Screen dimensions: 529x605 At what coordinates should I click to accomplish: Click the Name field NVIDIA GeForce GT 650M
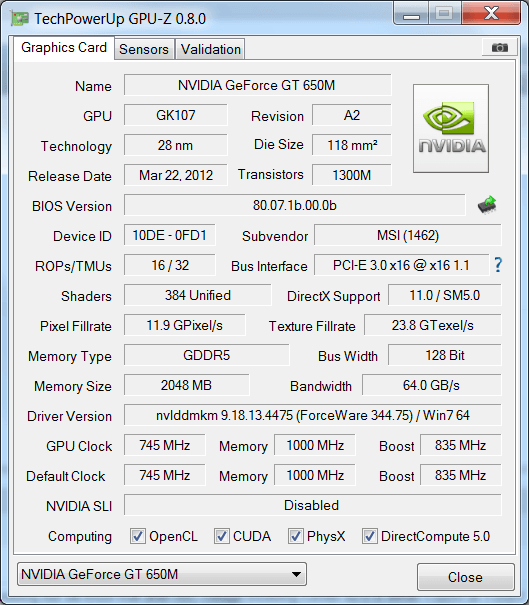pyautogui.click(x=257, y=85)
